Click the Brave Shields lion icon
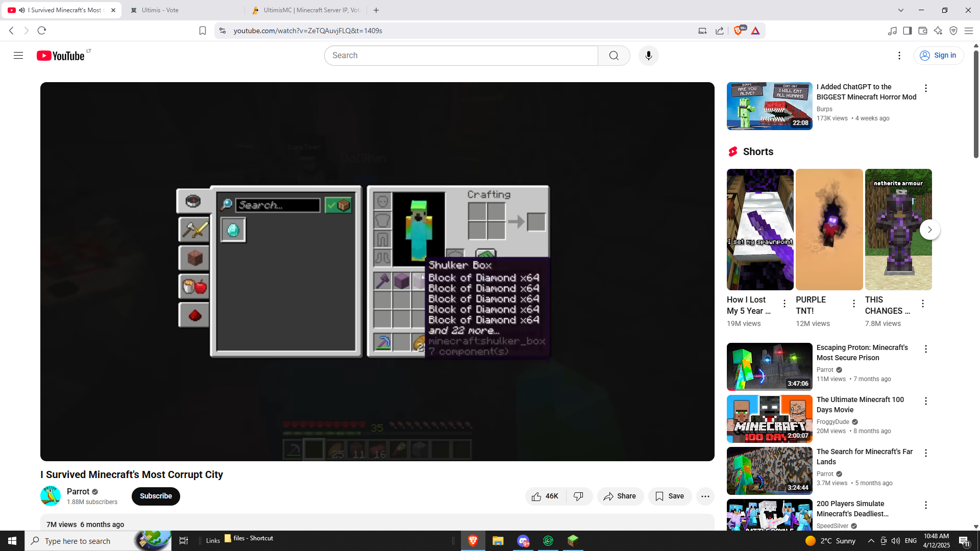Image resolution: width=980 pixels, height=551 pixels. pos(738,31)
